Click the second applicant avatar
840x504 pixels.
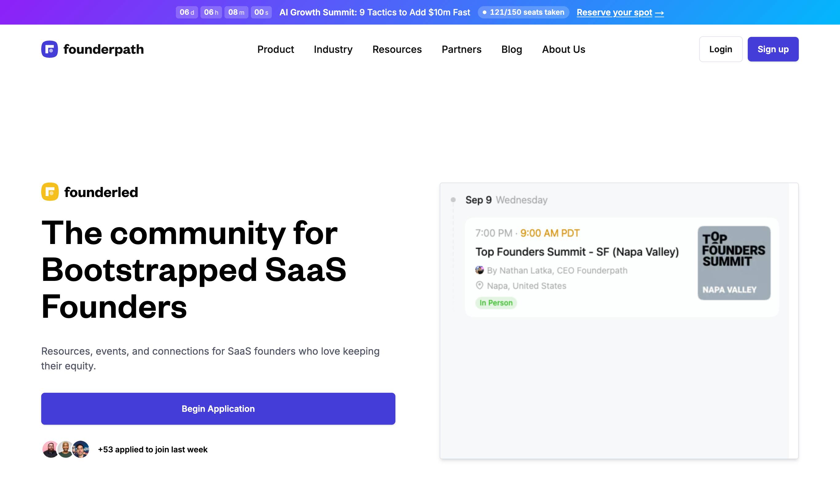[65, 449]
